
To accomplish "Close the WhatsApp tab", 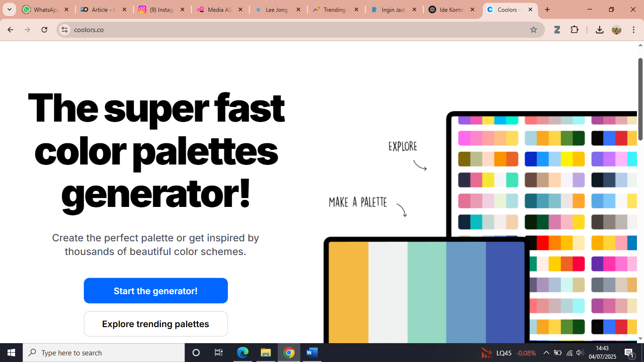I will tap(66, 9).
